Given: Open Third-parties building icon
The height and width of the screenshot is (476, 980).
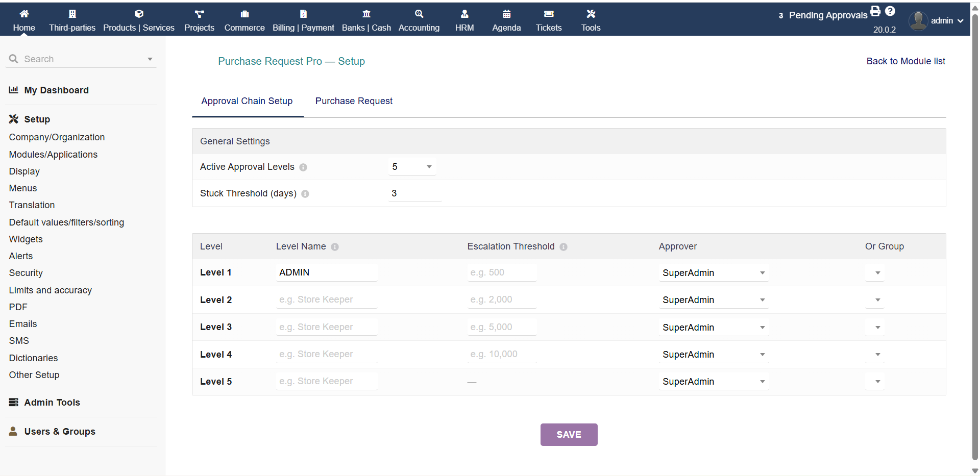Looking at the screenshot, I should (x=72, y=14).
